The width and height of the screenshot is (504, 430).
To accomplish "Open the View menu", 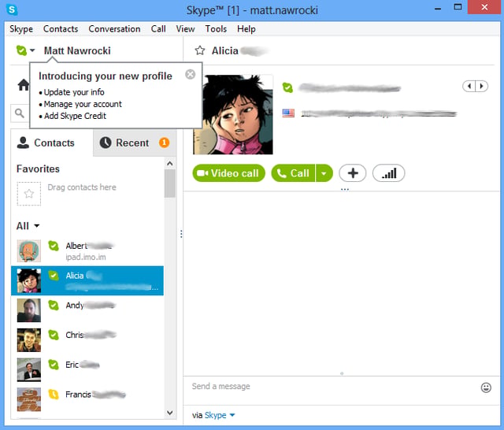I will pos(185,29).
